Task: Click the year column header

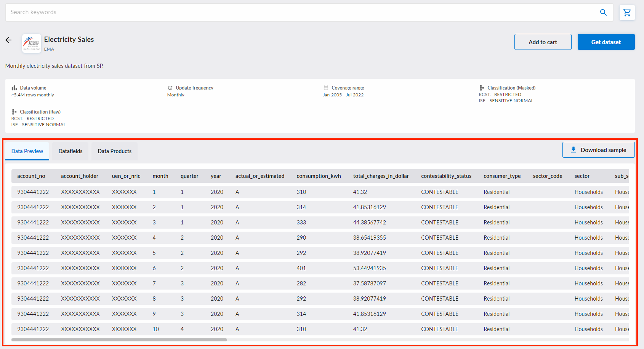Action: (x=216, y=176)
